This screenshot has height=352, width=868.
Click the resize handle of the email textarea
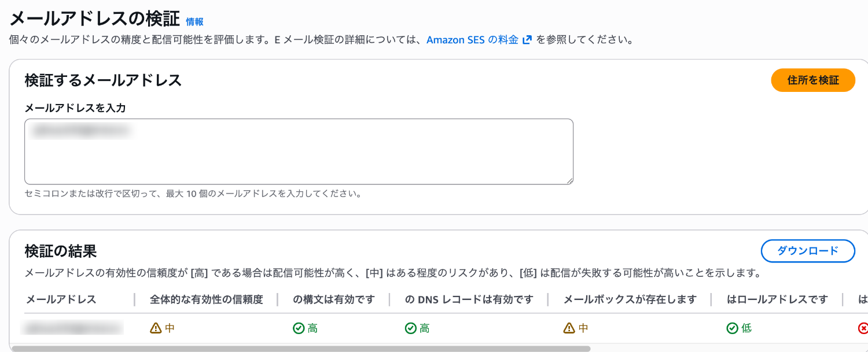tap(569, 180)
